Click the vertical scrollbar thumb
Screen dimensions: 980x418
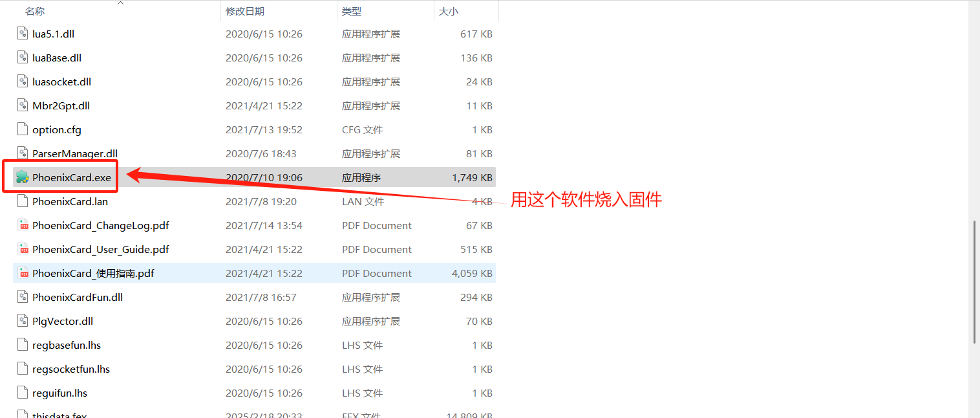[x=974, y=282]
